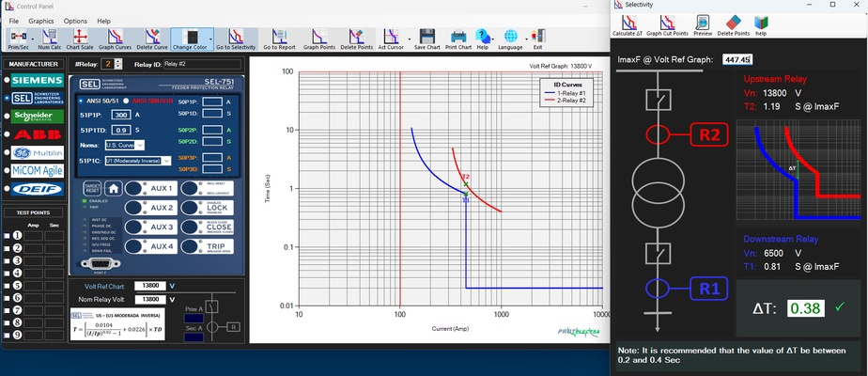Click the Relay ID text field

[202, 64]
